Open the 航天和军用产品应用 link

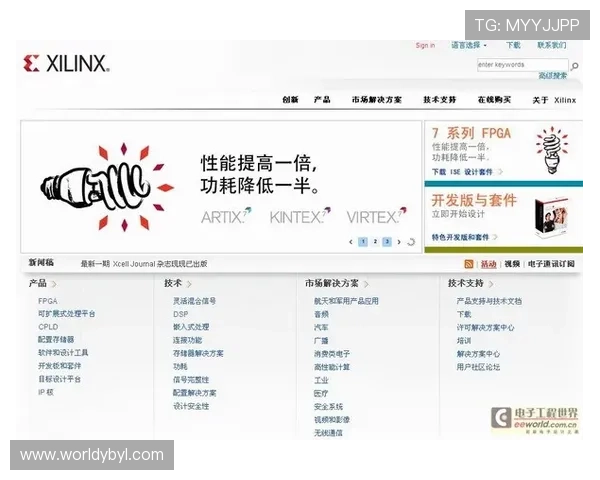click(x=346, y=301)
